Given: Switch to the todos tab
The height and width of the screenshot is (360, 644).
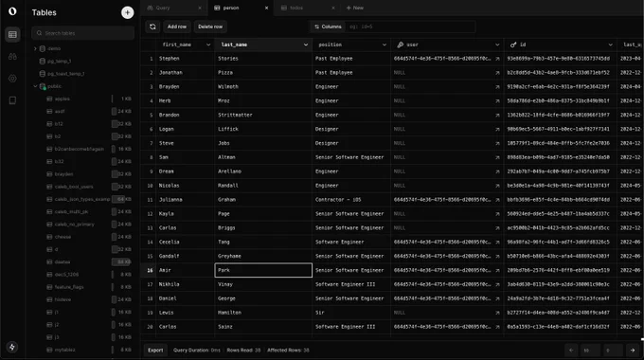Looking at the screenshot, I should coord(306,8).
